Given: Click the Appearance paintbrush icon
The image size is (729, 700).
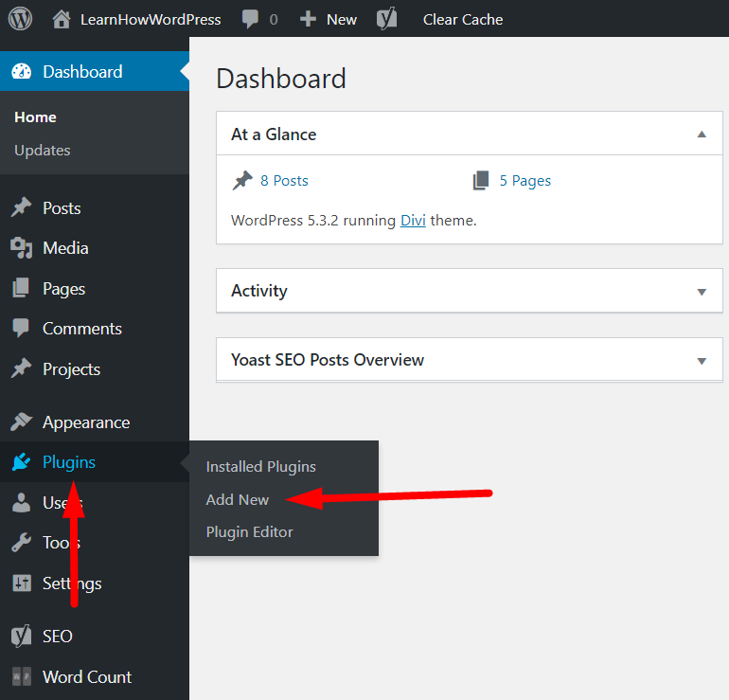Looking at the screenshot, I should point(22,422).
